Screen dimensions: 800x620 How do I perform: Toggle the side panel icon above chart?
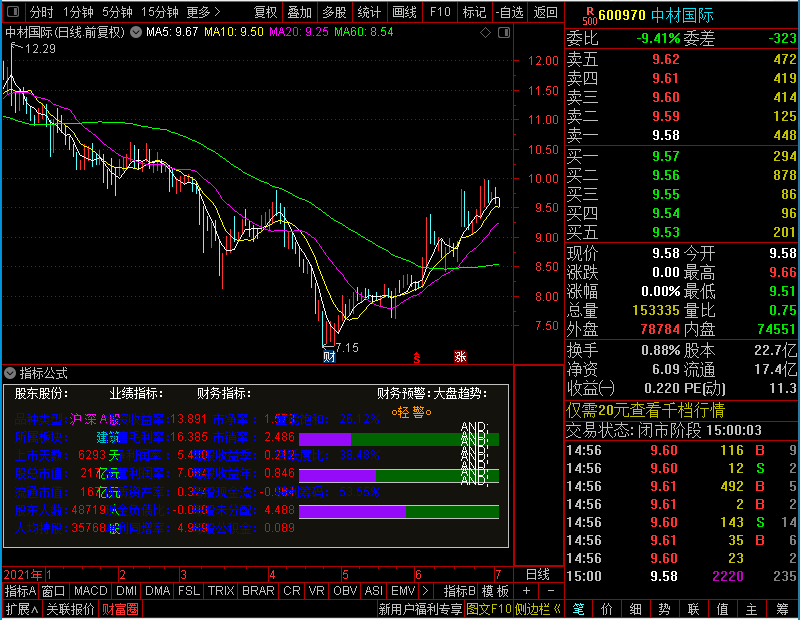click(x=504, y=33)
